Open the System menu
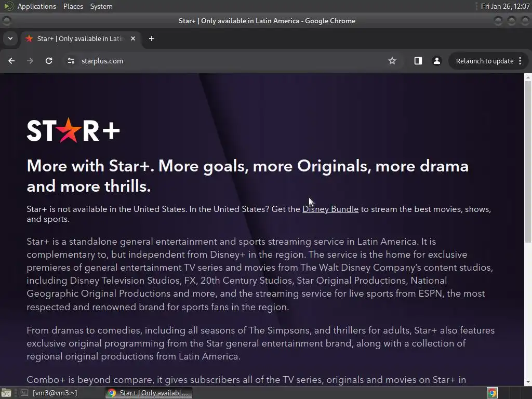Screen dimensions: 532x399 [101, 6]
